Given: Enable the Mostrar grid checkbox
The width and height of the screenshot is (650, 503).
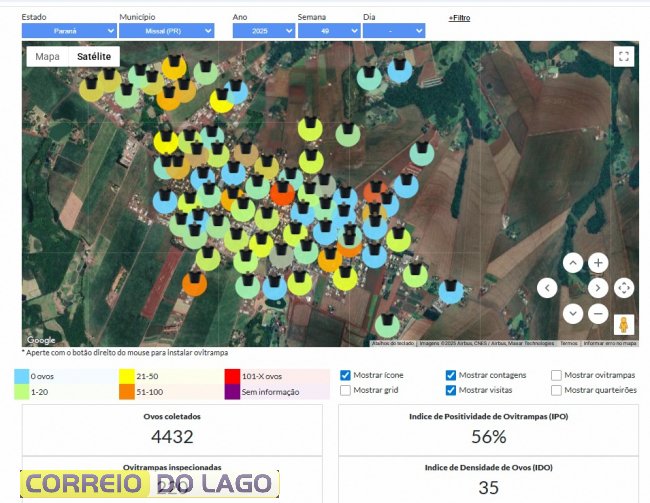Looking at the screenshot, I should [x=346, y=390].
